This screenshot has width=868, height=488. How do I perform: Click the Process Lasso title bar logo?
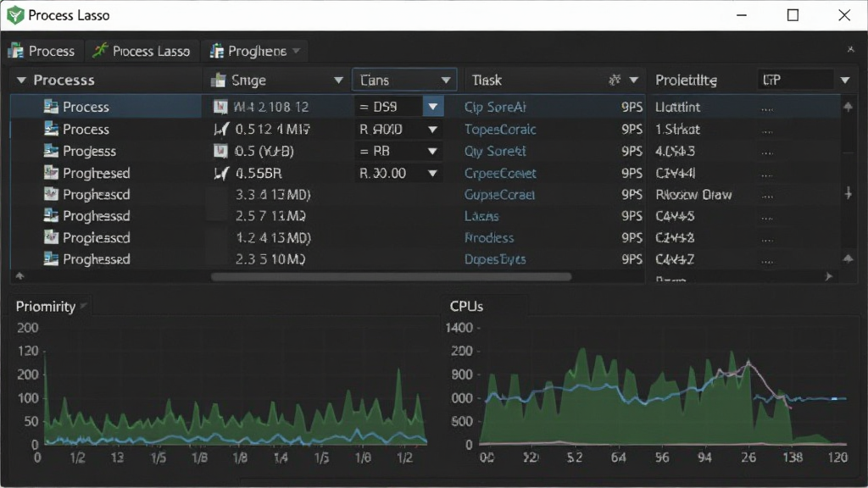click(x=15, y=15)
